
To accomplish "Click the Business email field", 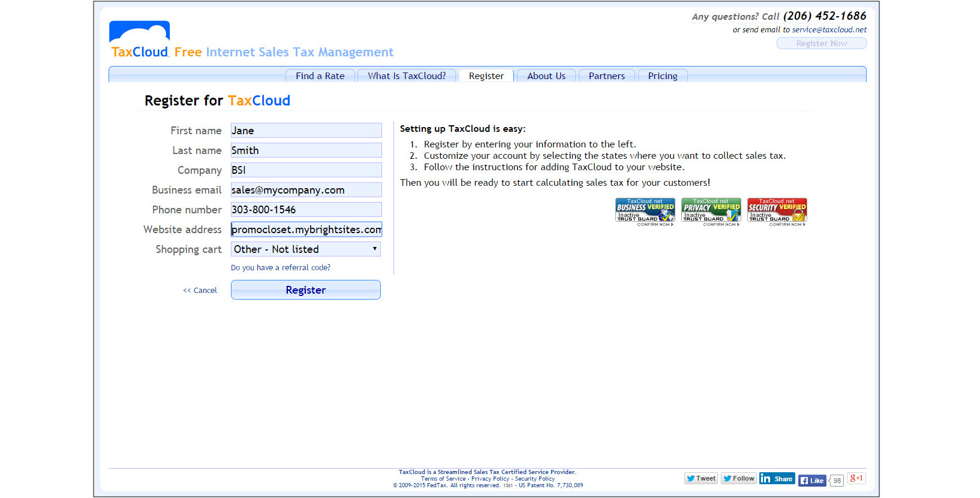I will pyautogui.click(x=306, y=190).
